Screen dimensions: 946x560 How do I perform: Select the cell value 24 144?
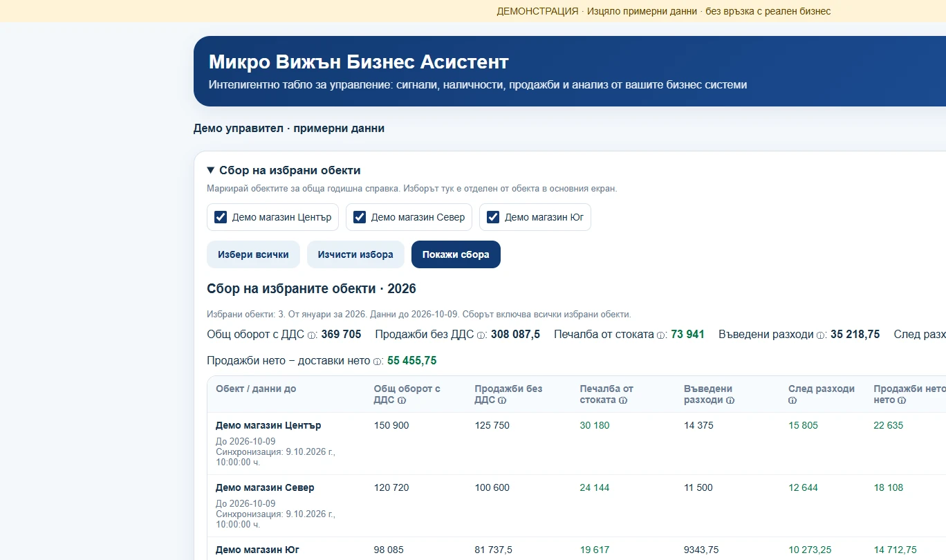pos(595,487)
